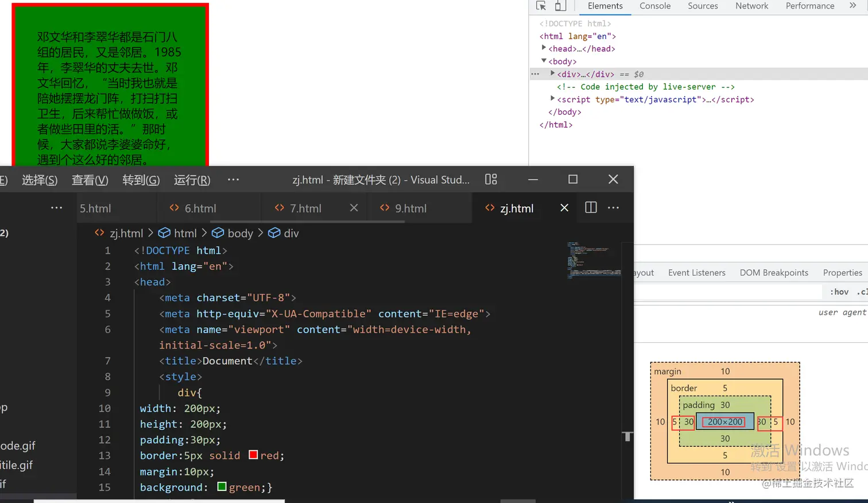
Task: Open Event Listeners pane tab
Action: click(697, 273)
